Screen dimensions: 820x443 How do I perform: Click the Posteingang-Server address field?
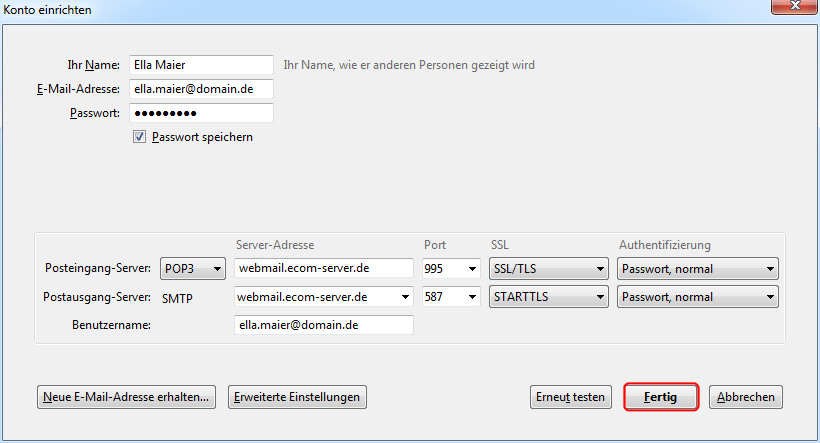pos(323,269)
